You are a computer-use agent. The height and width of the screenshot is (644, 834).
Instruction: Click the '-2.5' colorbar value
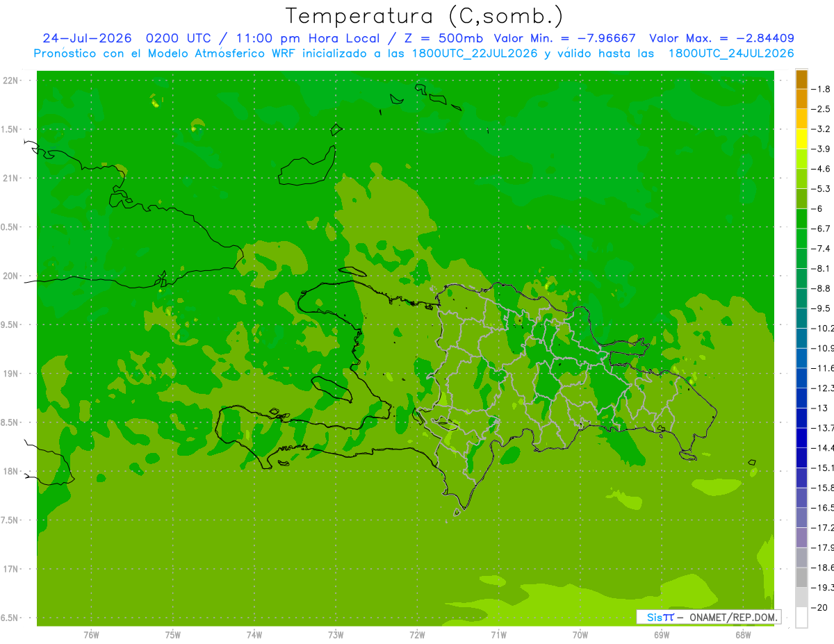coord(822,109)
